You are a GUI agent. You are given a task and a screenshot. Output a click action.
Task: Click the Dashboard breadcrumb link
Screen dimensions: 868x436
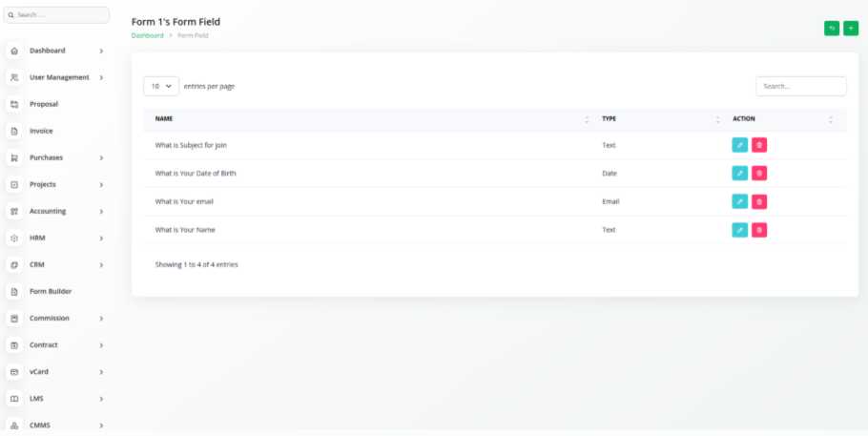147,35
